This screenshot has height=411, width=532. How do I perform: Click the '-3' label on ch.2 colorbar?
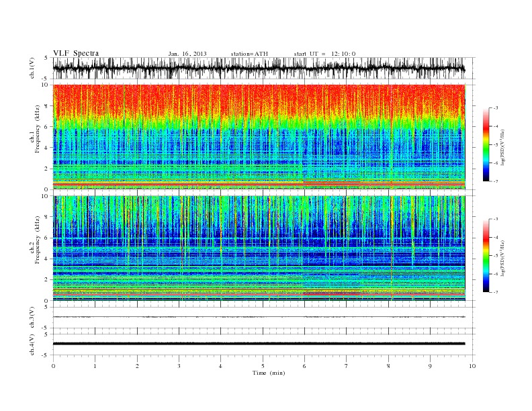coord(496,219)
